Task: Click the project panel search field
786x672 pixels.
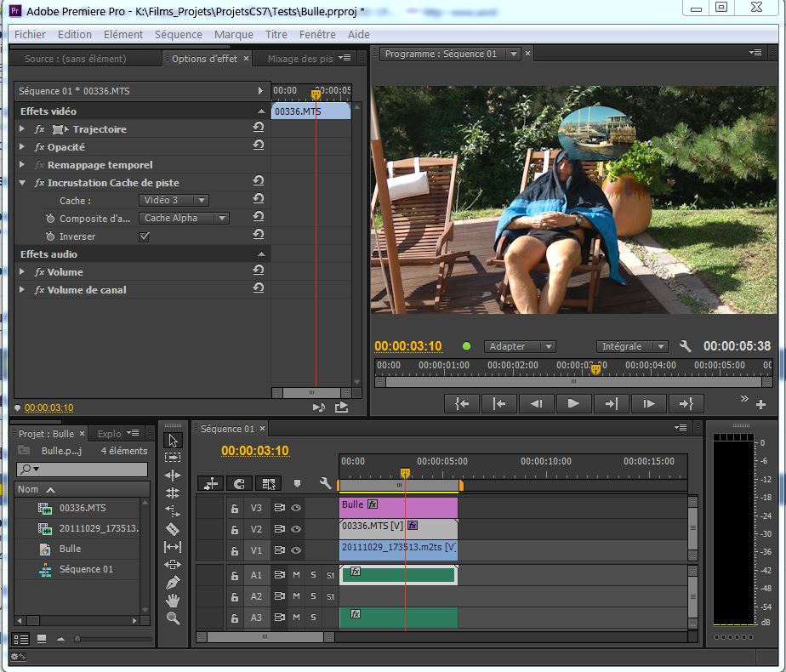Action: (83, 469)
